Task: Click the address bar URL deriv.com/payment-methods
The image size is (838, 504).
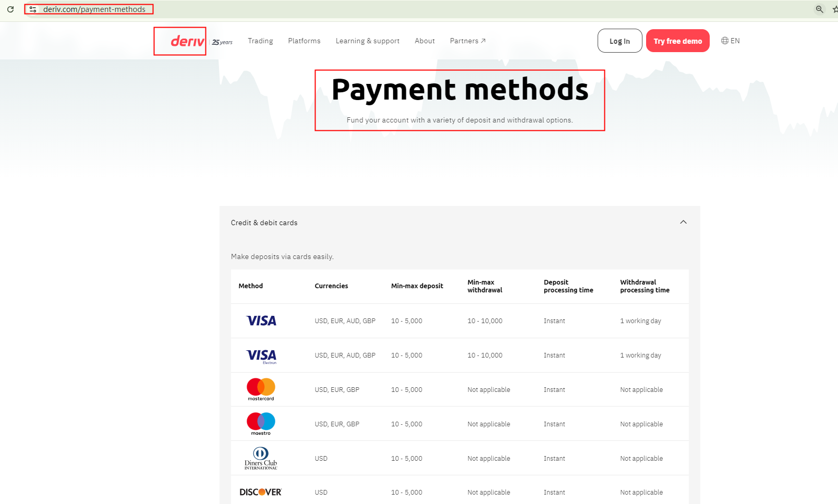Action: click(94, 9)
